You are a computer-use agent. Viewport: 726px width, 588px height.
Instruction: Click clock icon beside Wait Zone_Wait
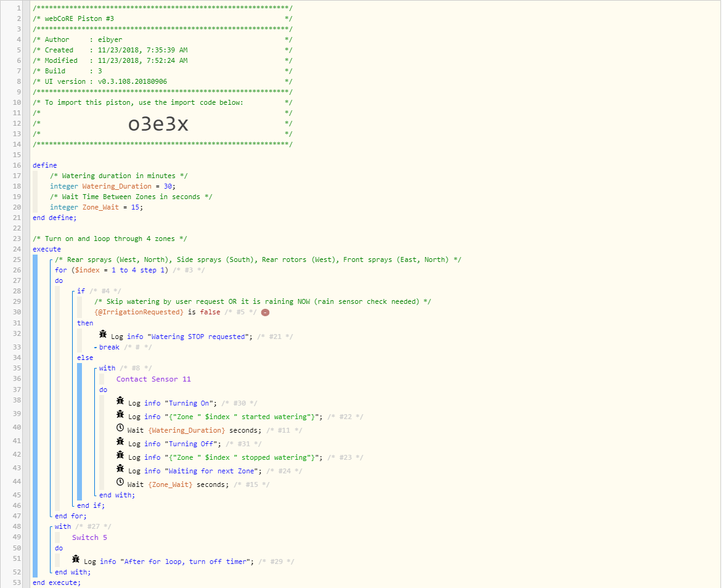[x=120, y=482]
